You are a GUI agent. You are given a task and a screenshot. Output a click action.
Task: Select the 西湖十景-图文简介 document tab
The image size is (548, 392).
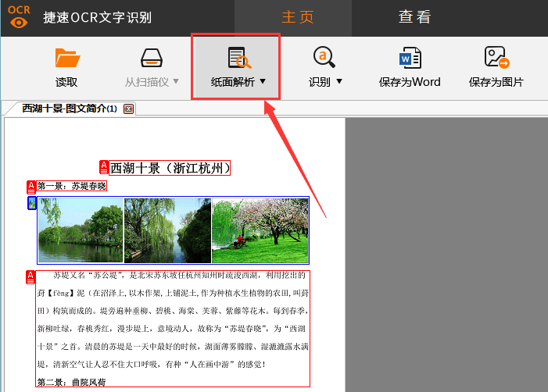point(69,109)
